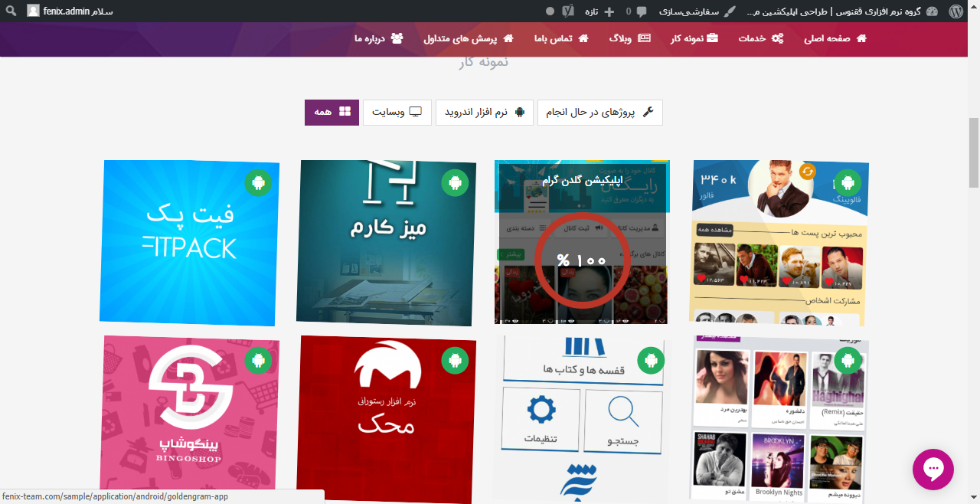Click the people icon beside درباره ما

click(397, 38)
